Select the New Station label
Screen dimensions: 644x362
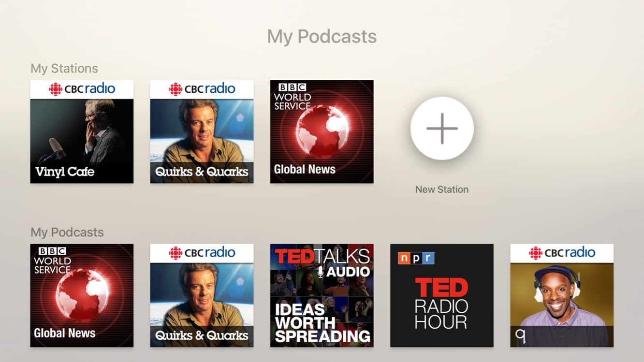click(442, 189)
